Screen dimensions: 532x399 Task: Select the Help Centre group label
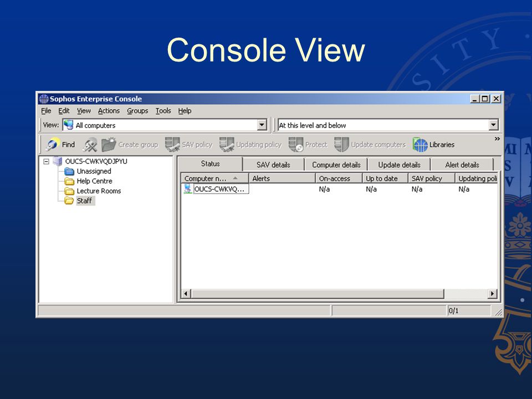click(x=95, y=181)
